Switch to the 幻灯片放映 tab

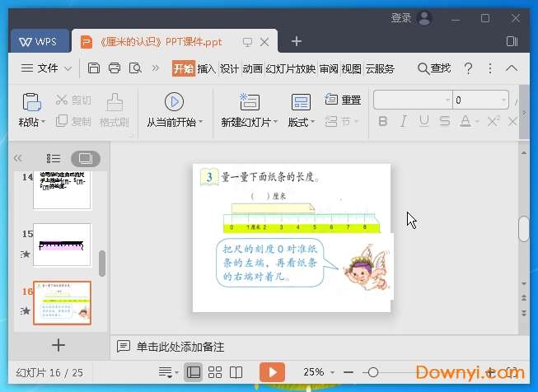click(291, 68)
